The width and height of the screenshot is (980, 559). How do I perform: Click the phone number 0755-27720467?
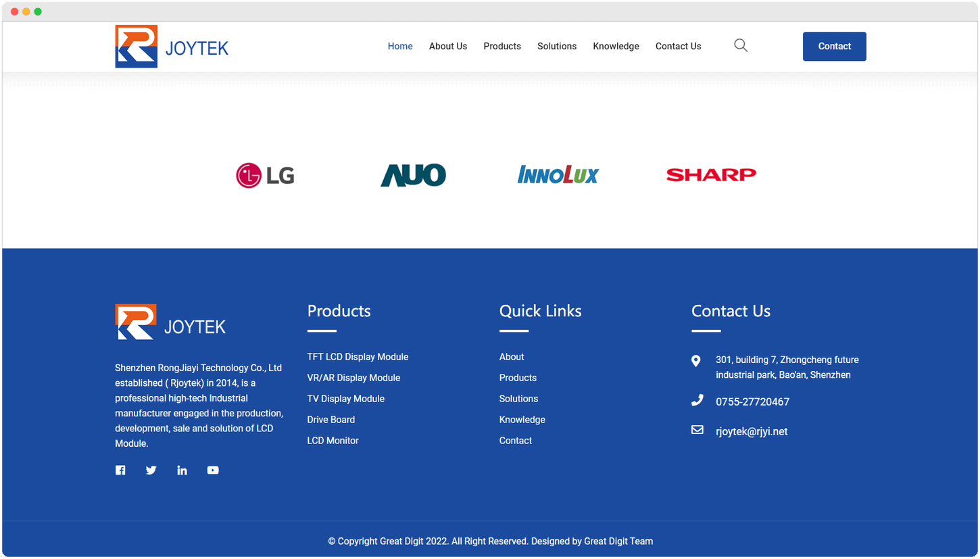[752, 402]
